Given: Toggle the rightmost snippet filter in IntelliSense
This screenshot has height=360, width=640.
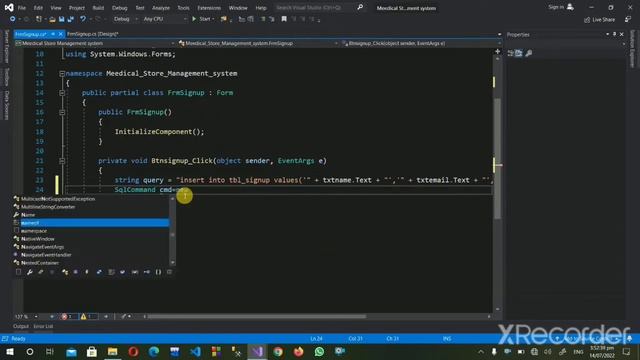Looking at the screenshot, I should 169,272.
